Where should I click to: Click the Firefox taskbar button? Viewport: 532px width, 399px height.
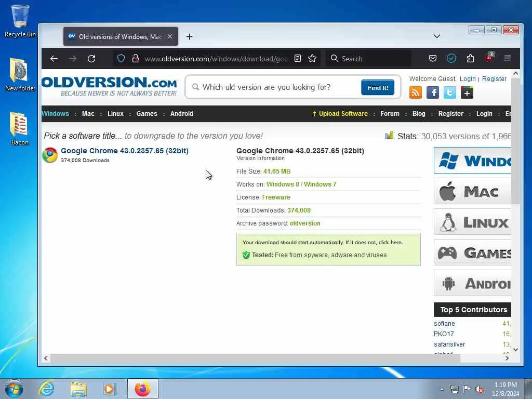[x=143, y=389]
